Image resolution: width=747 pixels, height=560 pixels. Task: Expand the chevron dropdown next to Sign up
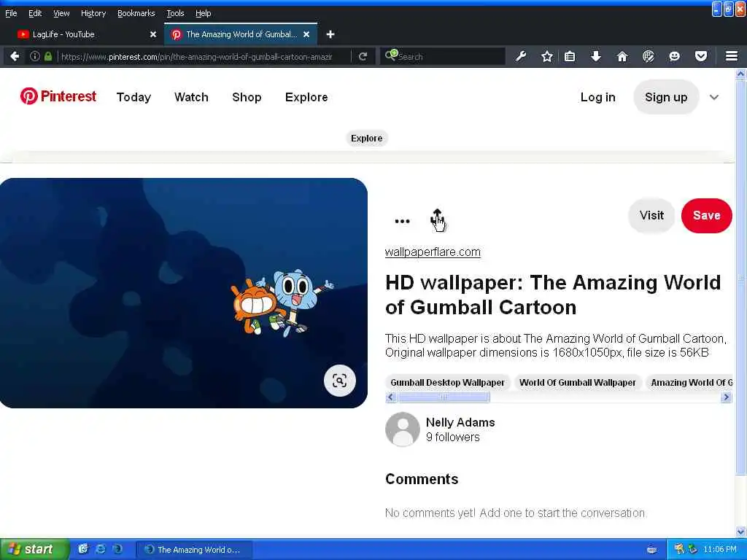click(713, 97)
